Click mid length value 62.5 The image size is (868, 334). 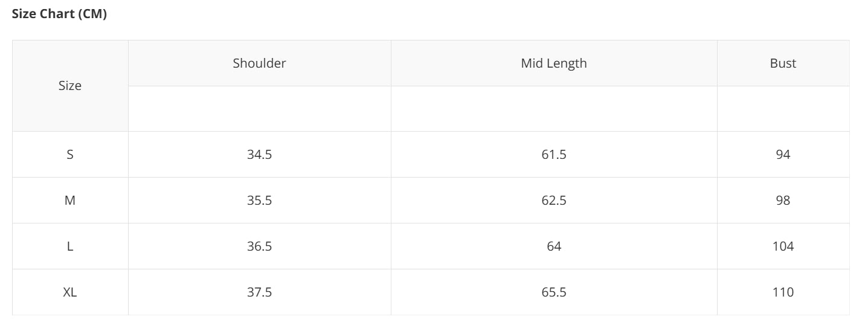coord(554,201)
